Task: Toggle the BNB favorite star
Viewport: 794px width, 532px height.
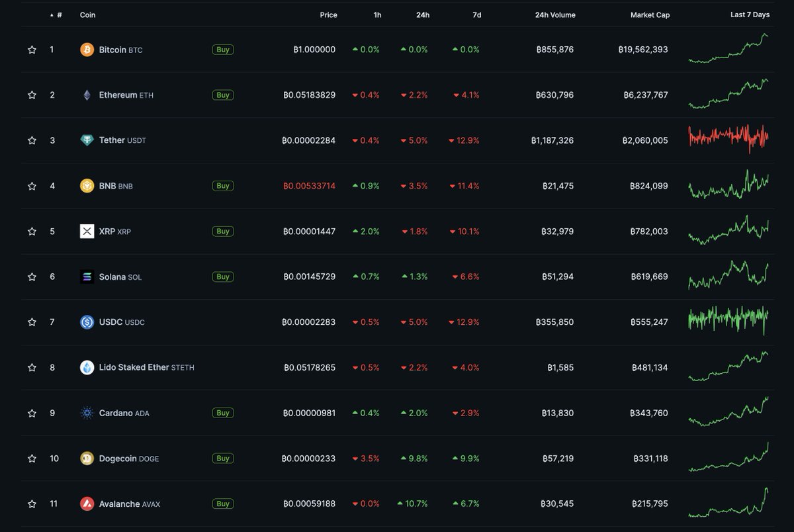Action: (32, 186)
